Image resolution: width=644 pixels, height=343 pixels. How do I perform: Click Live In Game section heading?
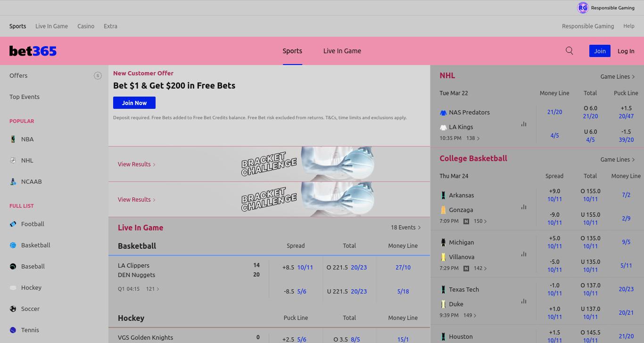pyautogui.click(x=140, y=228)
